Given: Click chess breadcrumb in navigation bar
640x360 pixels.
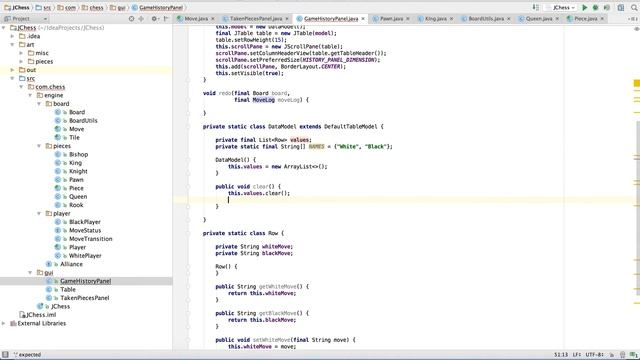Looking at the screenshot, I should tap(93, 7).
